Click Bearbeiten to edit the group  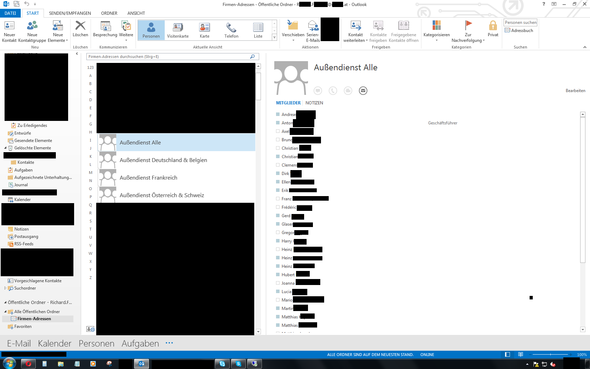click(575, 91)
